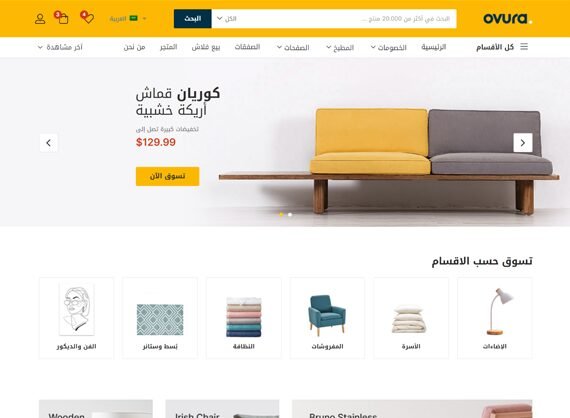Click the البحث search button
Screen dimensions: 570x418
pyautogui.click(x=193, y=19)
